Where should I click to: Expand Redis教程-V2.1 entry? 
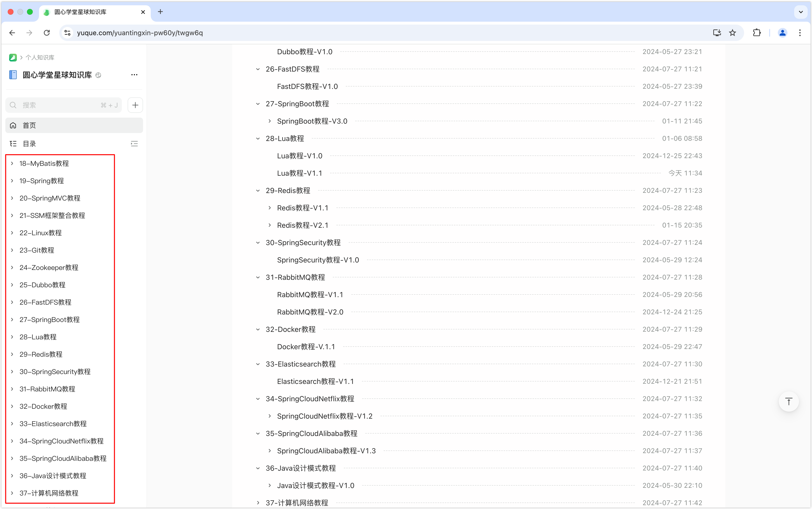[269, 225]
